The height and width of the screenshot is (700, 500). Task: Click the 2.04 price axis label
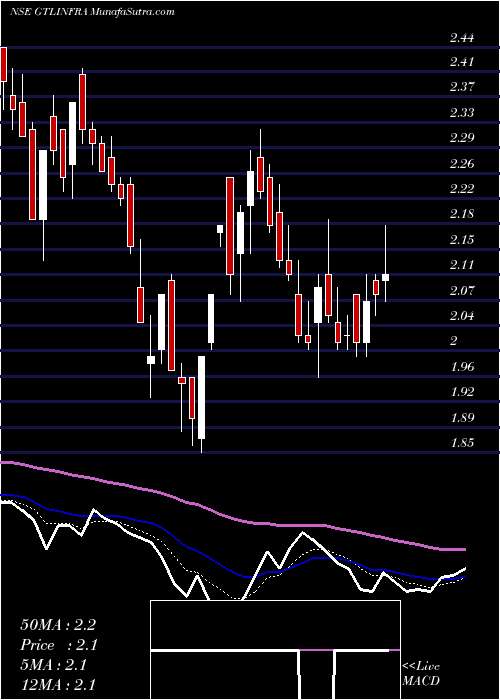tap(462, 316)
